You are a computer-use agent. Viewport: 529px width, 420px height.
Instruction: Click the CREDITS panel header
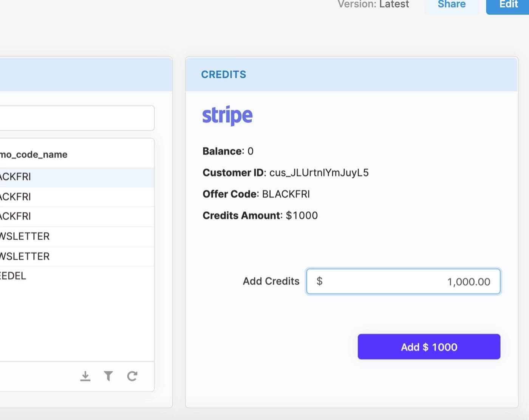224,74
